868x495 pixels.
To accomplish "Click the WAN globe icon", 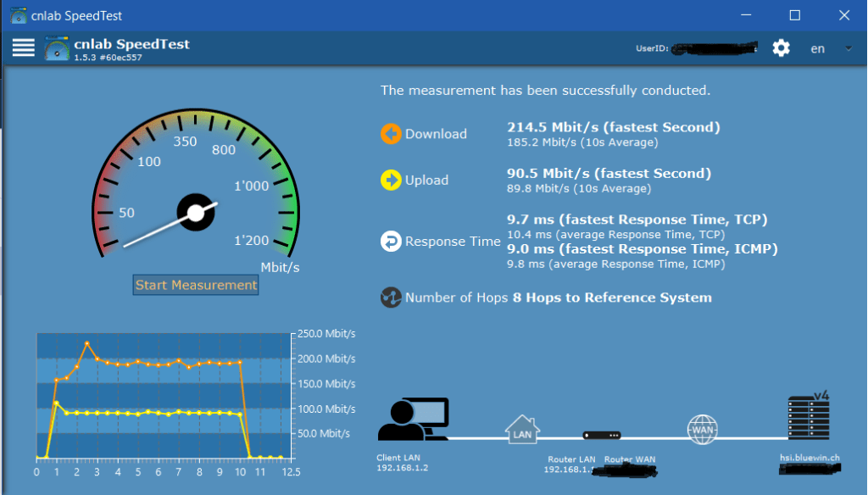I will click(704, 429).
